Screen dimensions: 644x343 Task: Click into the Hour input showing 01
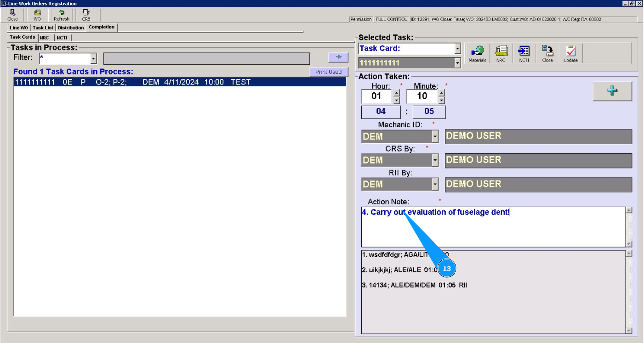pos(377,96)
